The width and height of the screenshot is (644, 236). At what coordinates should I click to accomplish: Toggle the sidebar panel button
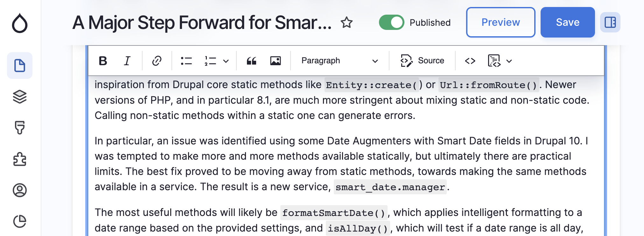[610, 22]
